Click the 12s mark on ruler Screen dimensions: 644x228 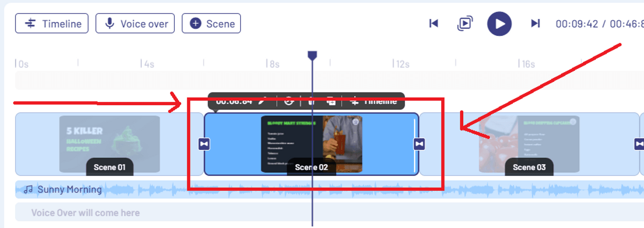[x=400, y=64]
